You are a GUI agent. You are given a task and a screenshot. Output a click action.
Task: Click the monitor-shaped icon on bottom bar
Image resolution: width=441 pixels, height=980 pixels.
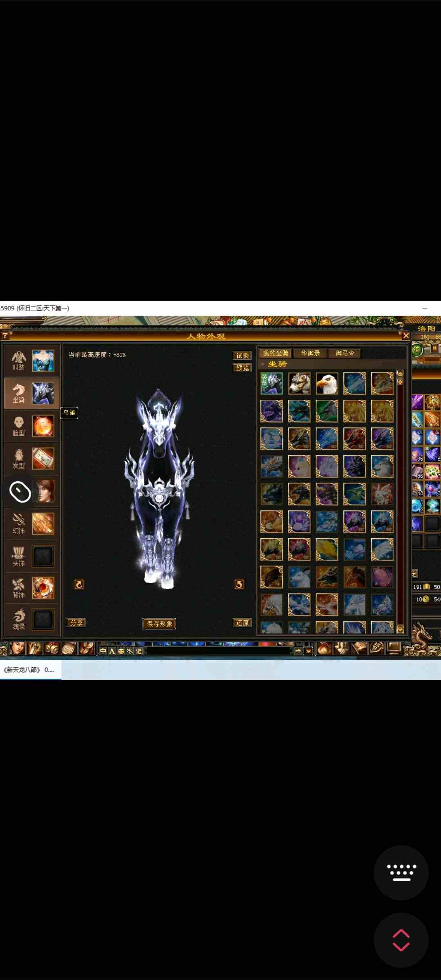click(x=394, y=648)
